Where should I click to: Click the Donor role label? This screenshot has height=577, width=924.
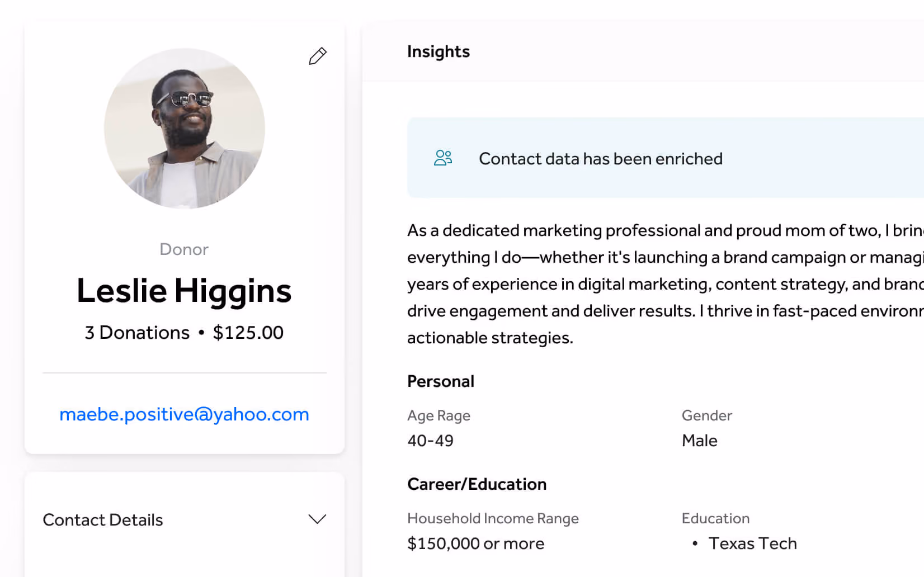(x=184, y=249)
